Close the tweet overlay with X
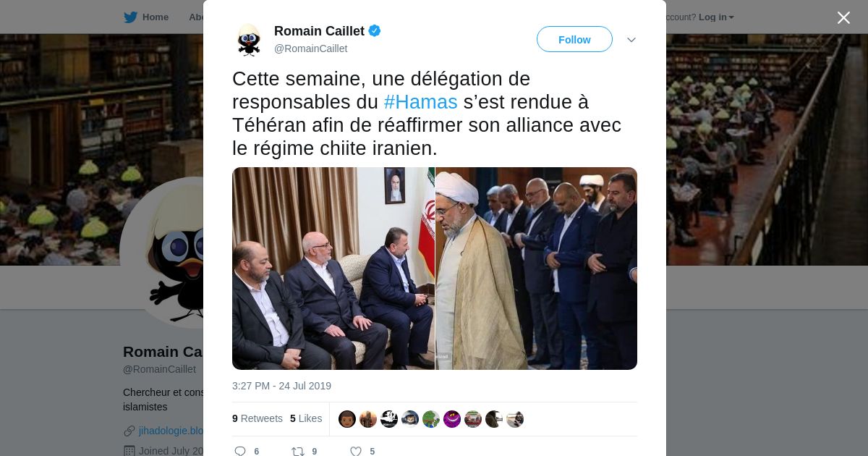 (x=843, y=17)
